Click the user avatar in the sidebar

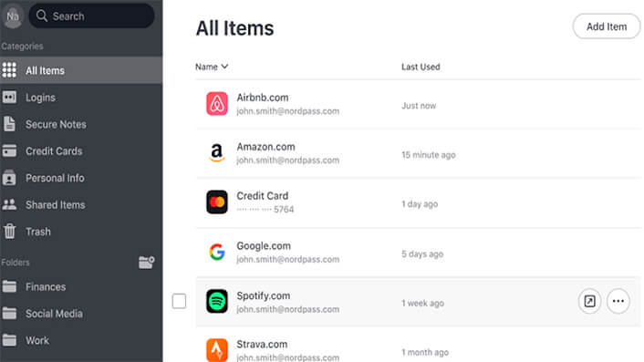tap(13, 16)
